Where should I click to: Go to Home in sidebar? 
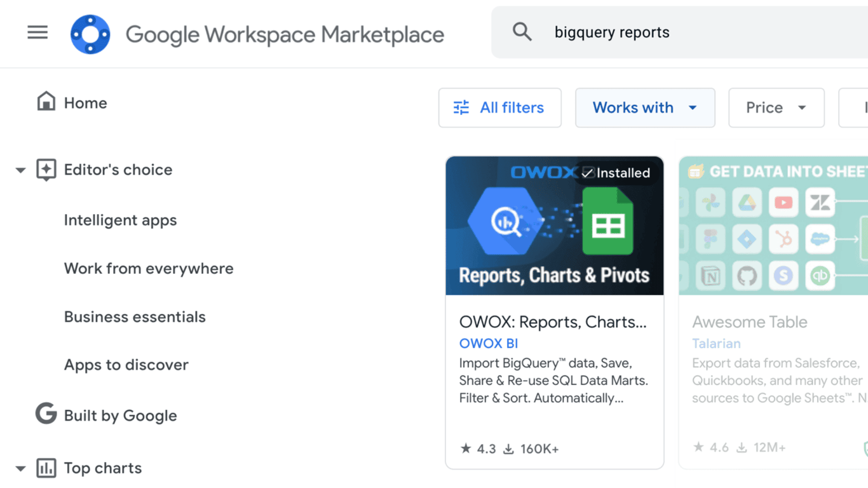[x=85, y=103]
